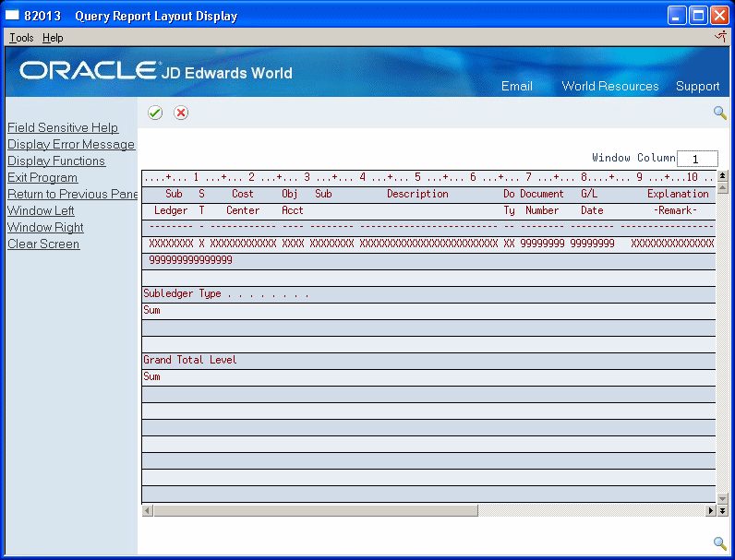Click the horizontal scroll left arrow
735x560 pixels.
click(147, 510)
